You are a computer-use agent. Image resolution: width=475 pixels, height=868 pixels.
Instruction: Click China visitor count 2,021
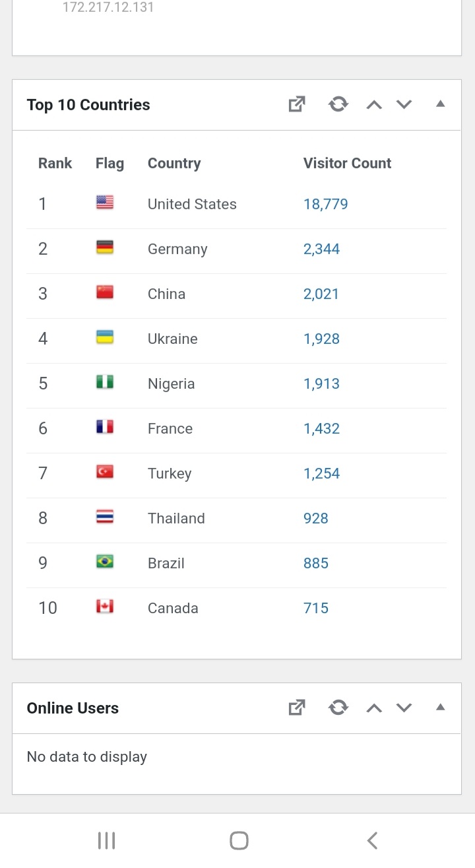pos(321,294)
